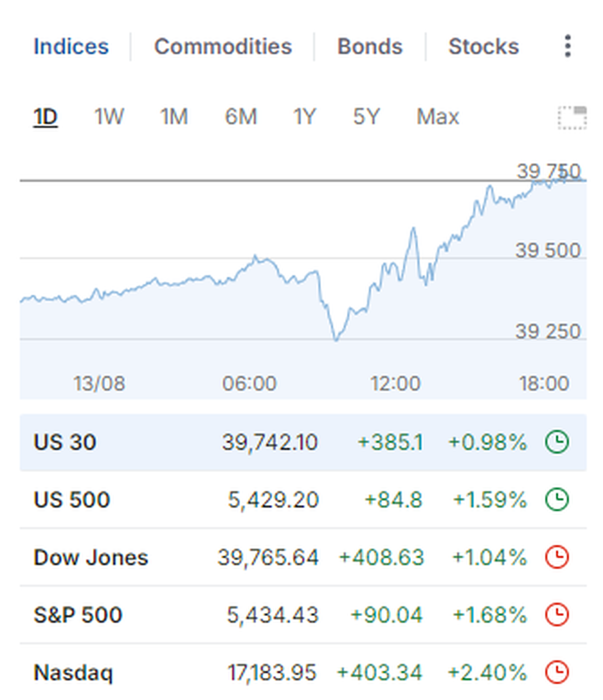The image size is (603, 700).
Task: Click the chart expand/fullscreen icon
Action: [572, 118]
